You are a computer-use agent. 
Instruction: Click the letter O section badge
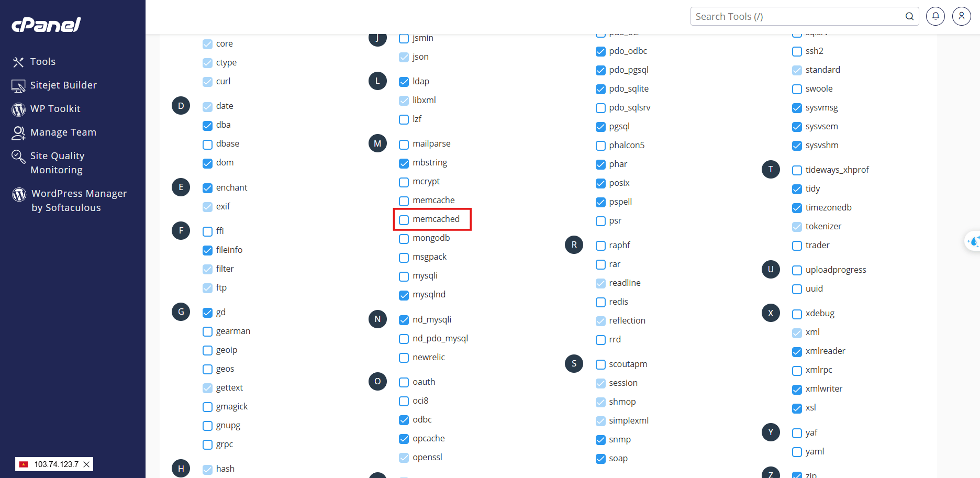pyautogui.click(x=377, y=381)
